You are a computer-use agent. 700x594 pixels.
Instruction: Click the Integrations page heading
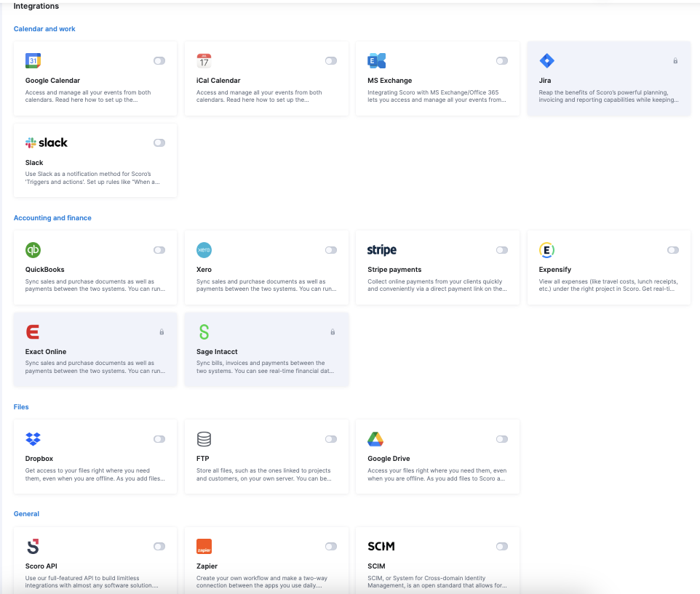36,7
